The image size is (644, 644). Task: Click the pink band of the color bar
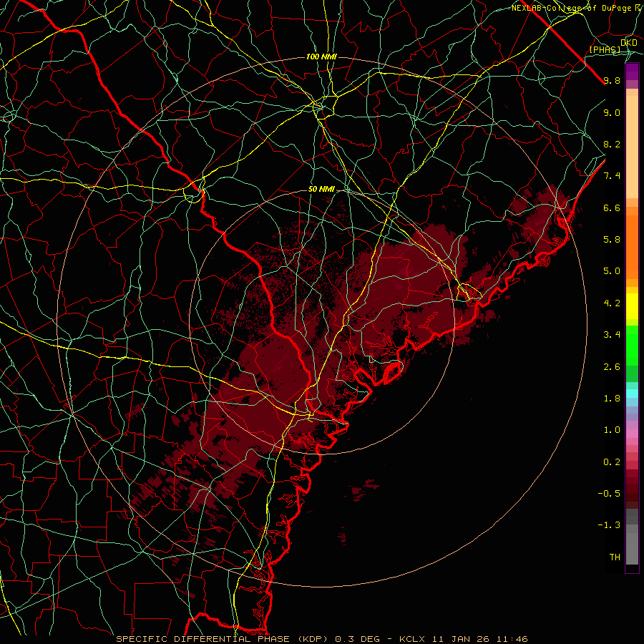(x=632, y=434)
